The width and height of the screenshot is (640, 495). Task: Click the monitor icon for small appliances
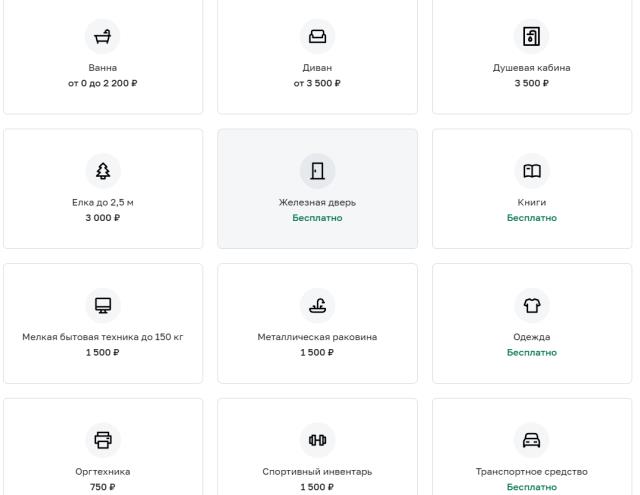[102, 305]
